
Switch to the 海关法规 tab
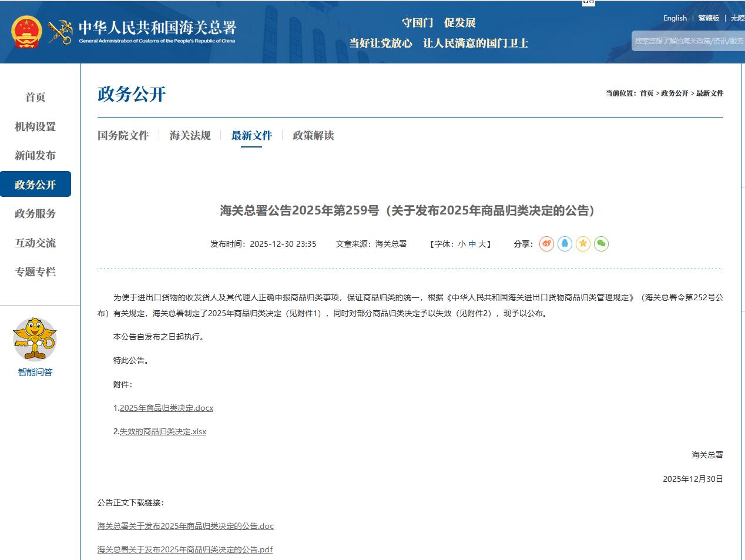[190, 136]
